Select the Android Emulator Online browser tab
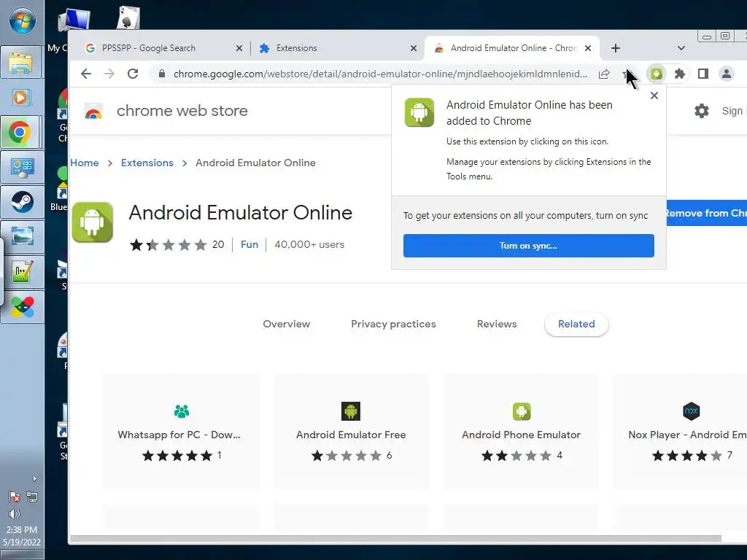 [512, 48]
